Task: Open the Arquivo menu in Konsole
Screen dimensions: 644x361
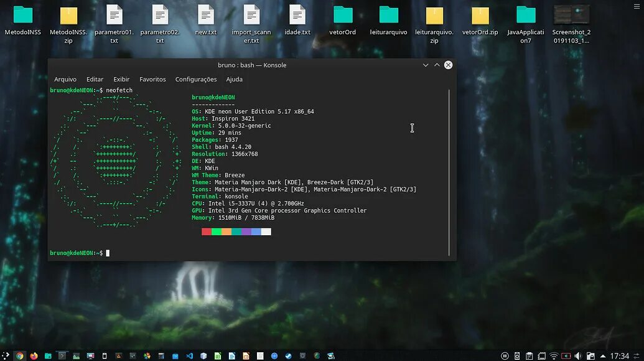Action: coord(65,79)
